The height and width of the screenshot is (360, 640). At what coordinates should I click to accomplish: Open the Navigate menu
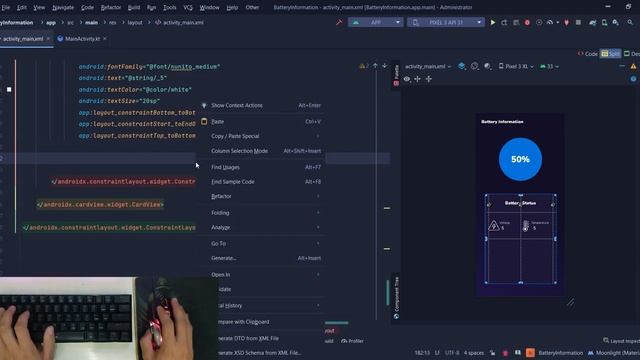[x=63, y=7]
